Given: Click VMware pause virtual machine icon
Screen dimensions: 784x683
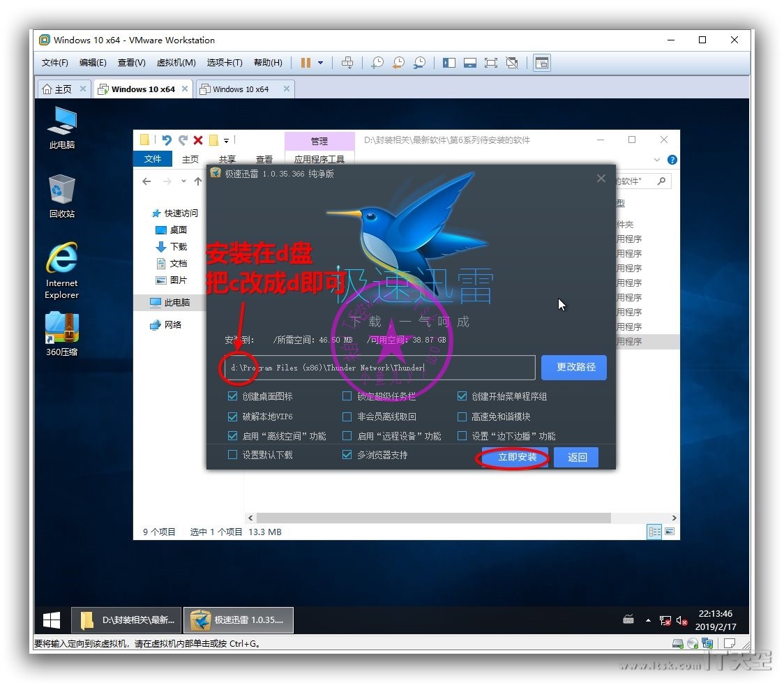Looking at the screenshot, I should (306, 63).
